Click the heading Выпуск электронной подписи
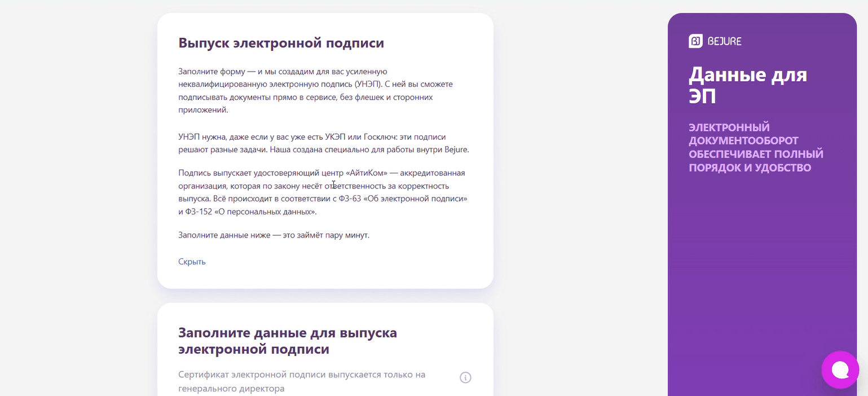The image size is (868, 396). 281,43
